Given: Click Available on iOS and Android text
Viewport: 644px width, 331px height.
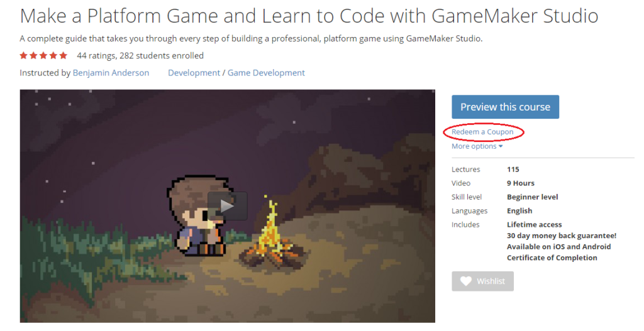Looking at the screenshot, I should click(558, 246).
